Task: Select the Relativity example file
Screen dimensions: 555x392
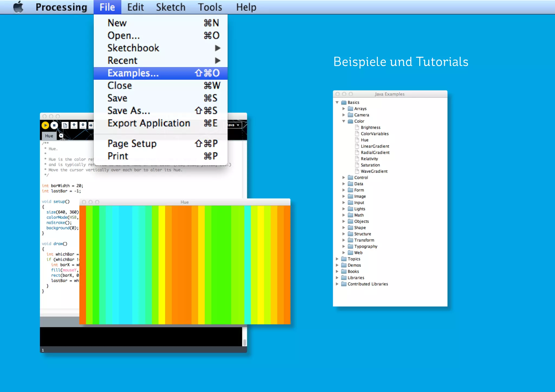Action: click(366, 159)
